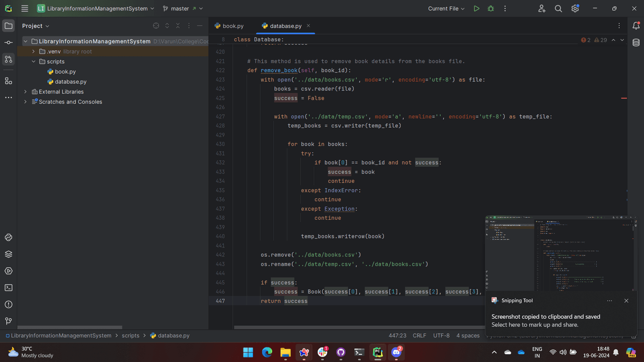
Task: Click the Debug bug icon
Action: pos(491,9)
